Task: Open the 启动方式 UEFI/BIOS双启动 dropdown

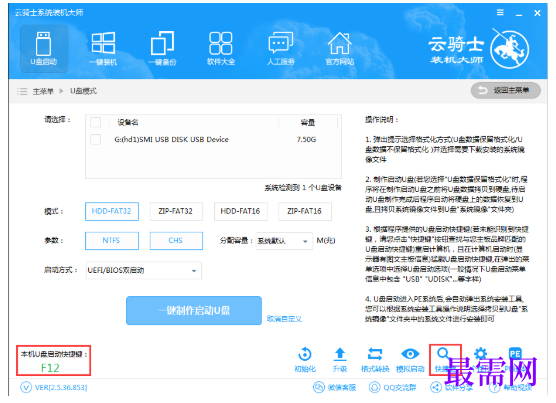Action: coord(144,270)
